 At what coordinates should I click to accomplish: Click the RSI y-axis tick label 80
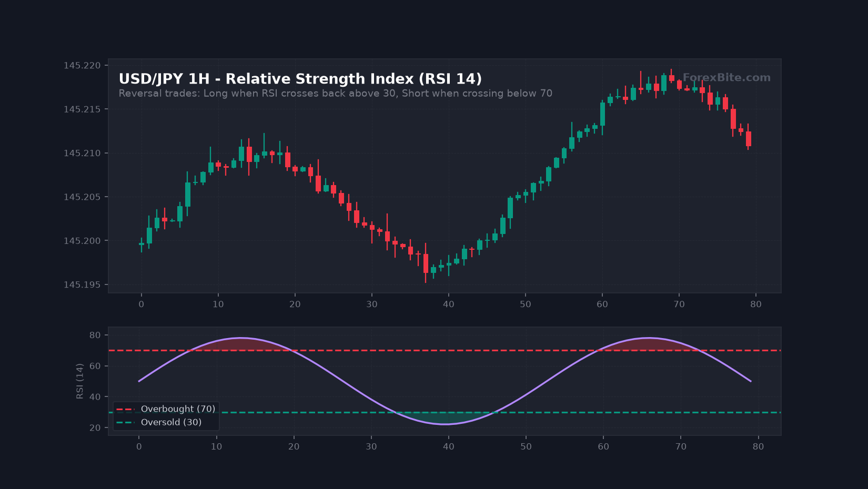pos(95,335)
